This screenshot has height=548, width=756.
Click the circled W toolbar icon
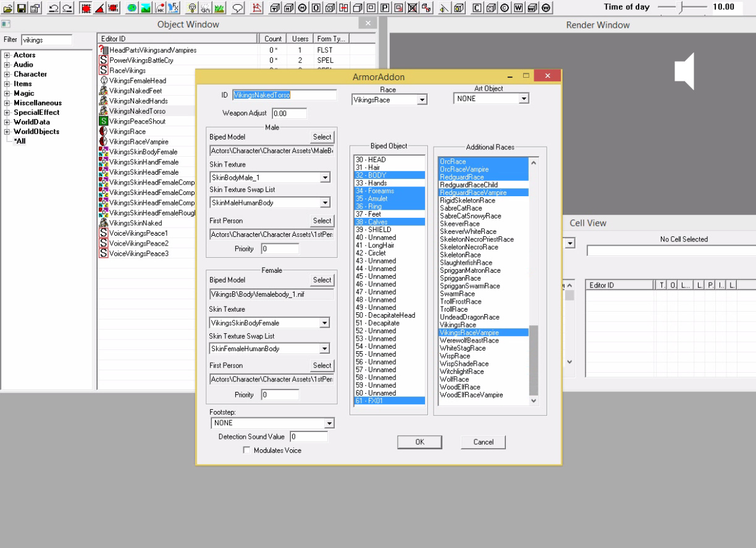point(545,8)
